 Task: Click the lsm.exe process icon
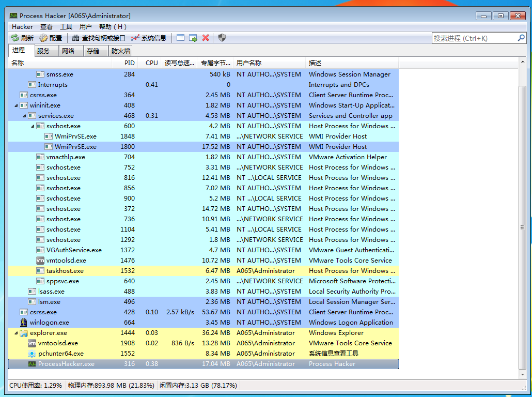click(32, 301)
